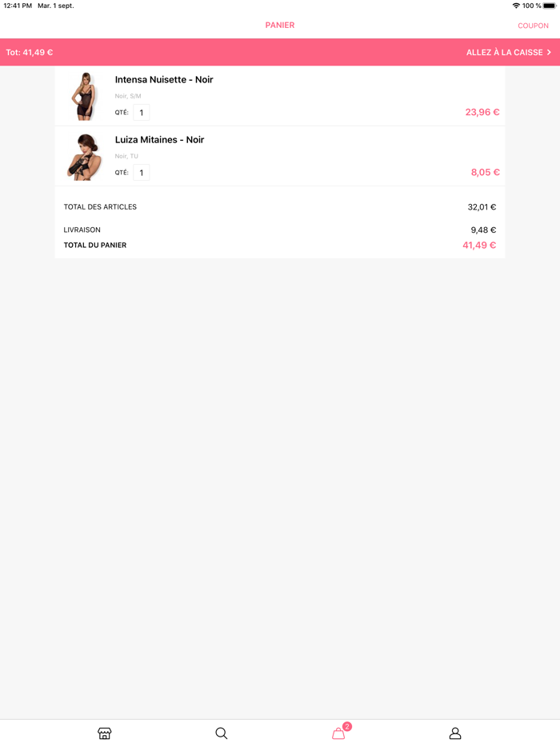This screenshot has height=747, width=560.
Task: Click the Tot: 41,49 € label in header
Action: tap(27, 51)
